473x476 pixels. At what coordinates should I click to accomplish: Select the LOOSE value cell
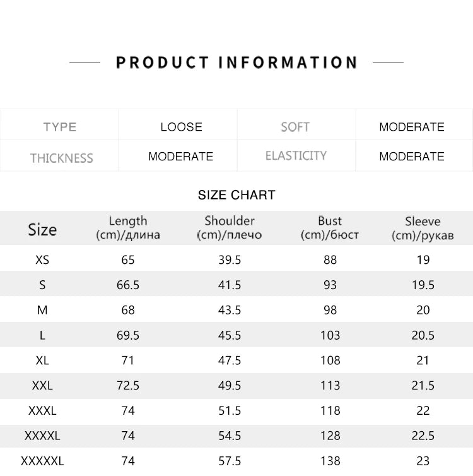tap(181, 127)
